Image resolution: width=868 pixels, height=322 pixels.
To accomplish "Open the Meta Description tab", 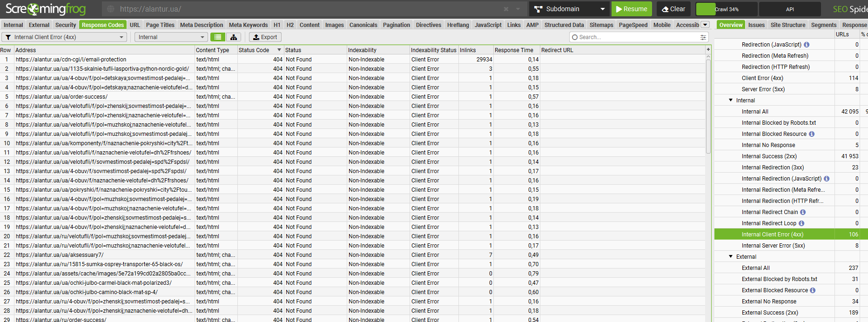I will point(202,25).
